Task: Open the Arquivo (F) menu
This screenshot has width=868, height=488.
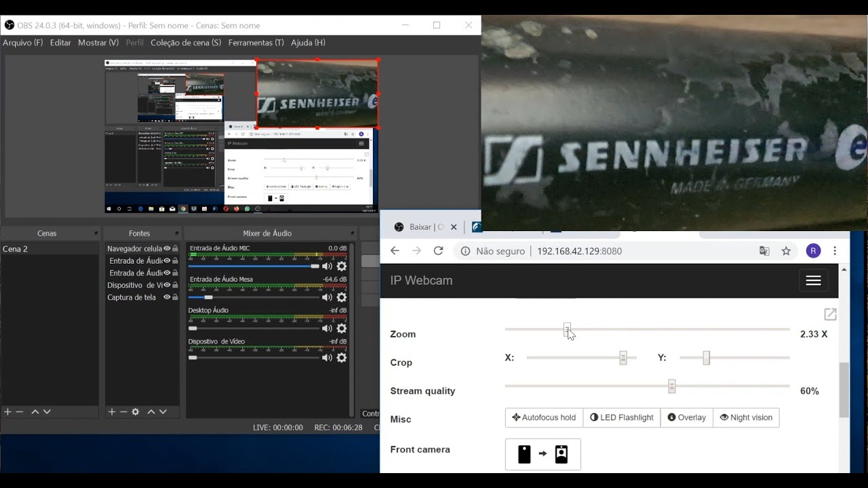Action: click(23, 43)
